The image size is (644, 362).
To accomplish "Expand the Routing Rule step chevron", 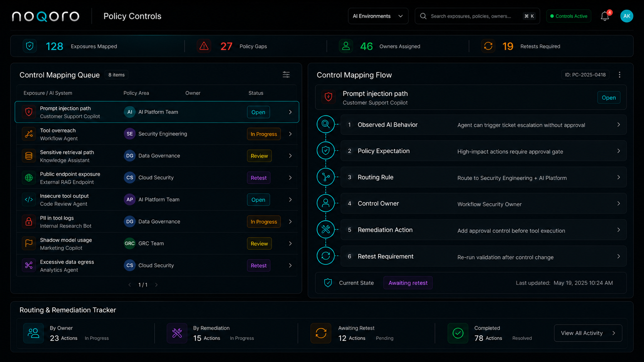I will [x=619, y=177].
